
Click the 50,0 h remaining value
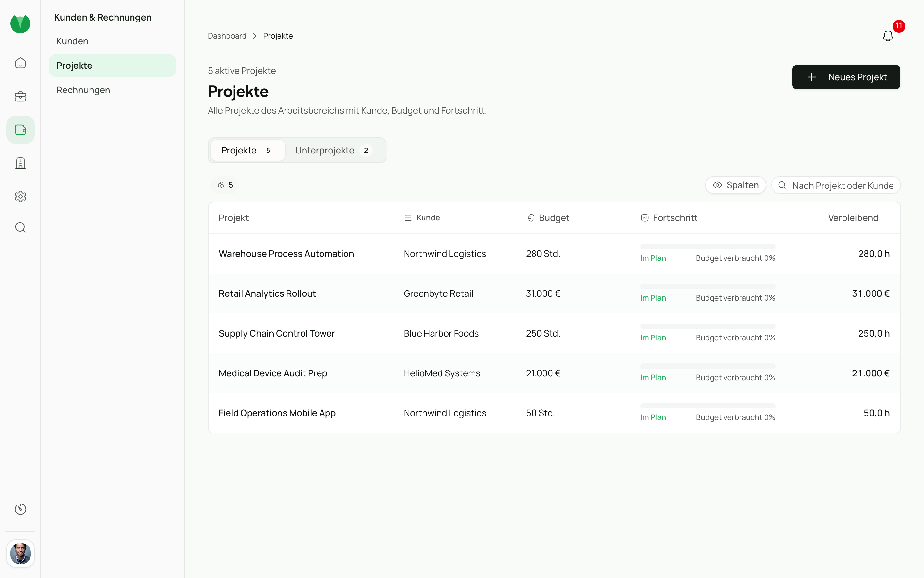point(876,413)
